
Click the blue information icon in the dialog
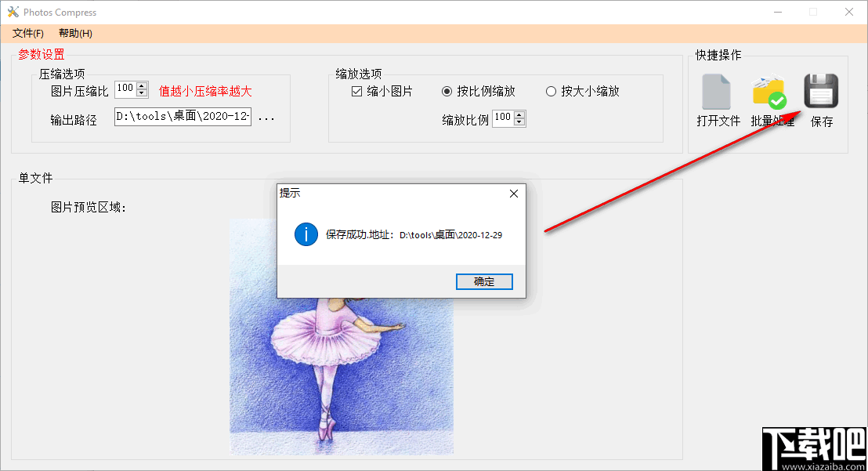click(x=306, y=234)
